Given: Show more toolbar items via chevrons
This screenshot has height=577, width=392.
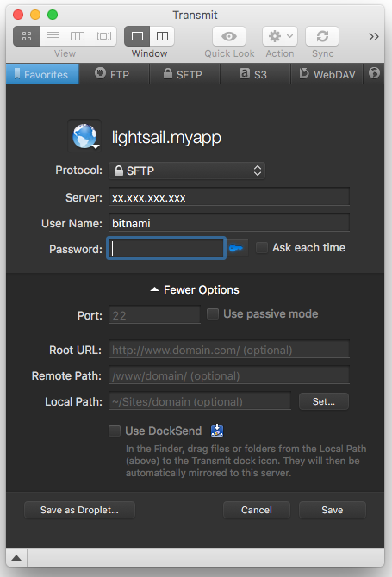Looking at the screenshot, I should pos(374,36).
